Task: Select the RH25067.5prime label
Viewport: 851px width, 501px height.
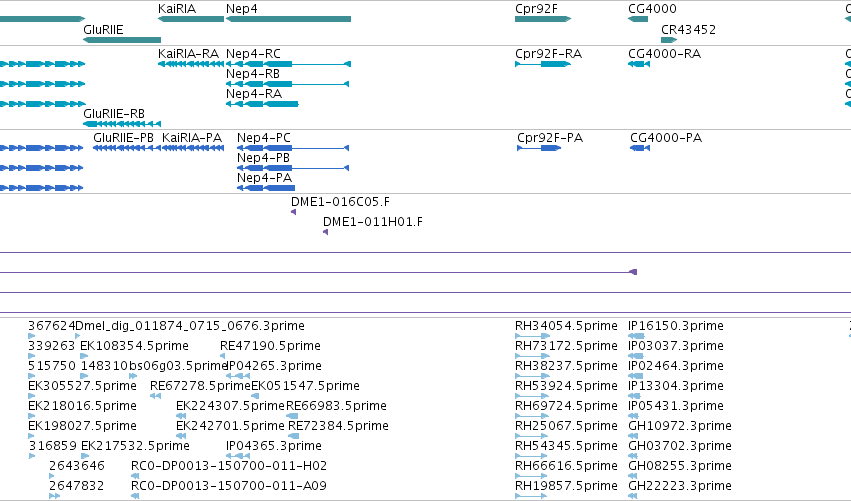Action: pos(566,426)
